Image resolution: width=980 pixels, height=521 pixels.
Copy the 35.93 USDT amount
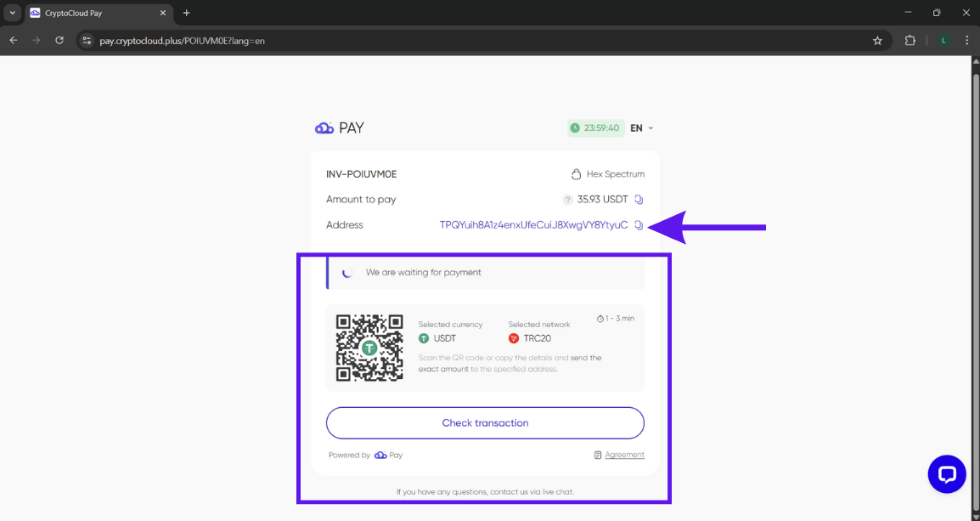point(639,200)
